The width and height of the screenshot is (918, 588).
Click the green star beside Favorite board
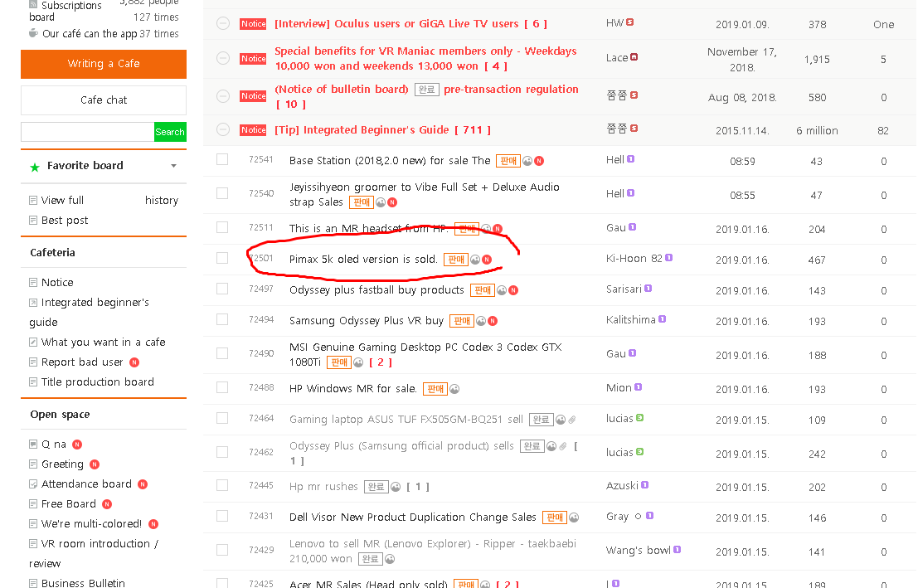(35, 167)
